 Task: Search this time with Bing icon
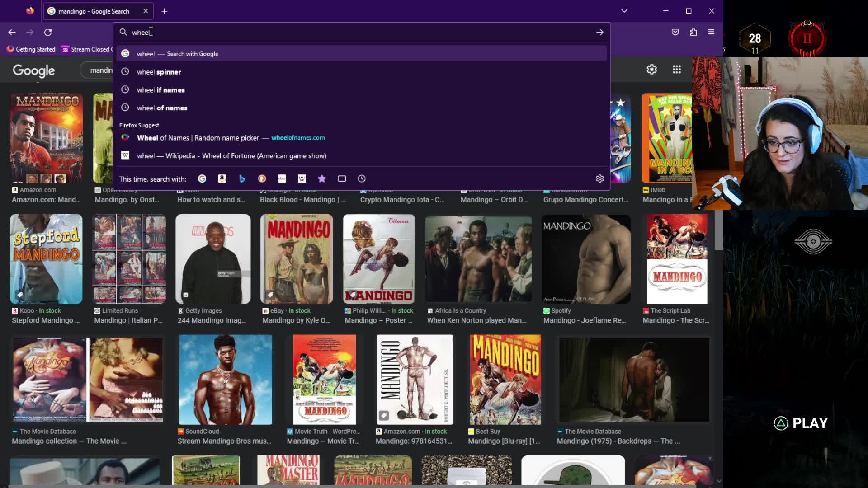tap(242, 179)
